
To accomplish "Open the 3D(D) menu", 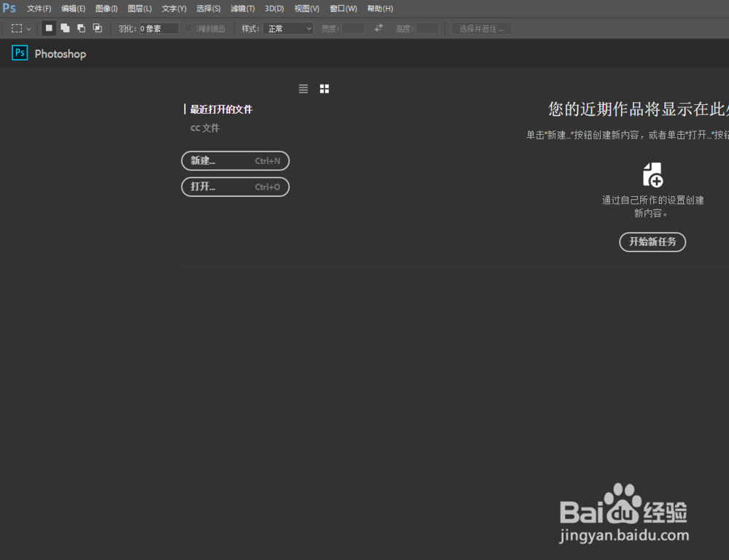I will click(x=274, y=8).
